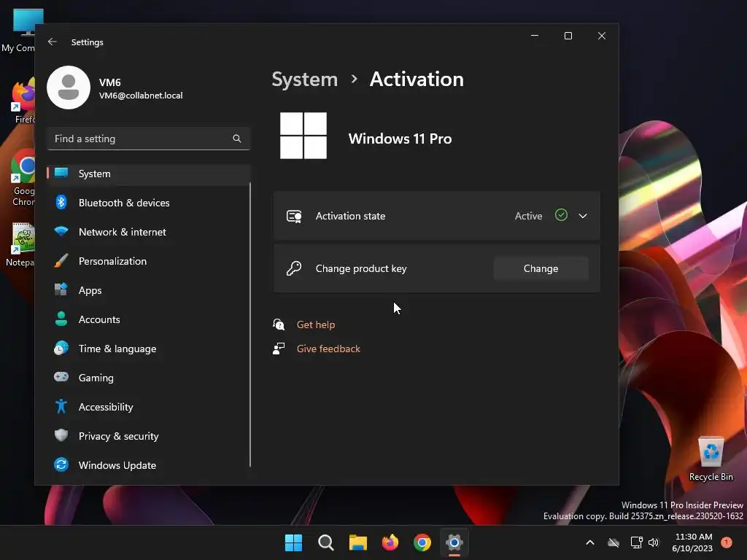747x560 pixels.
Task: Click the magnifier icon in Find a setting
Action: click(x=237, y=139)
